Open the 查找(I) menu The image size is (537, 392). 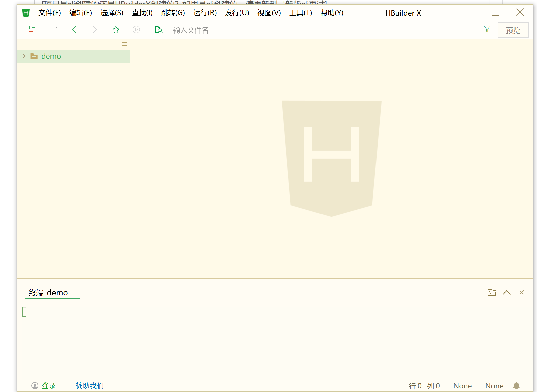coord(142,13)
